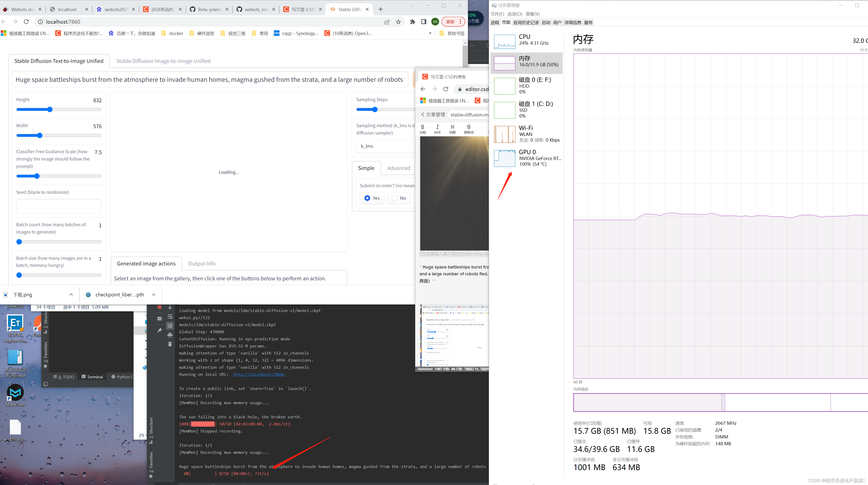
Task: Click the Print icon in the console toolbar
Action: point(170,335)
